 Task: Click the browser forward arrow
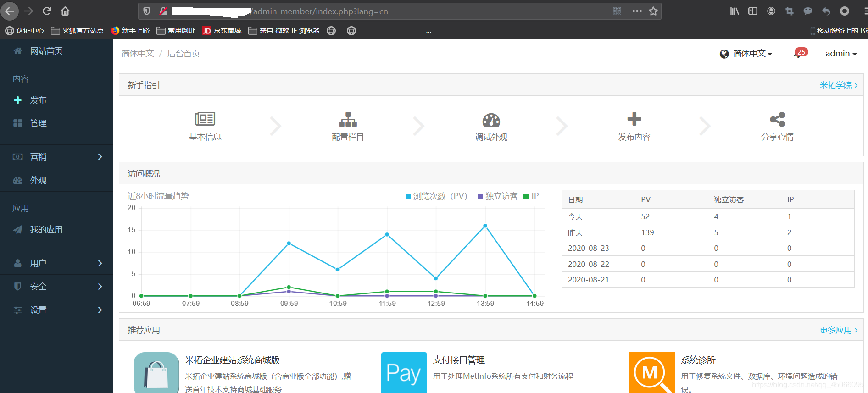click(28, 11)
